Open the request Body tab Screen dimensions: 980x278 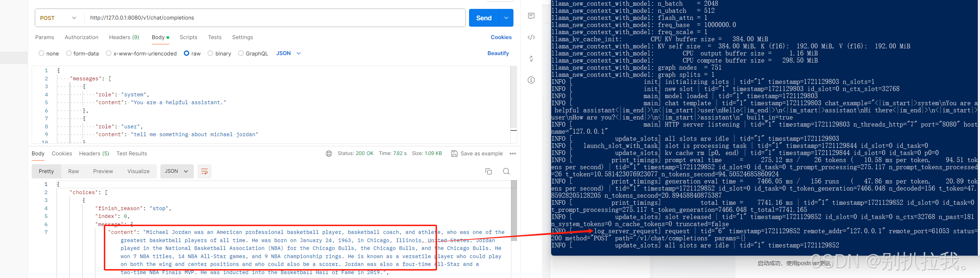[x=160, y=37]
